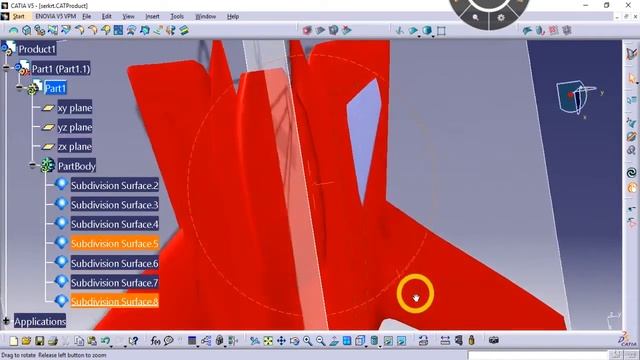The height and width of the screenshot is (360, 640).
Task: Click the Fly mode icon
Action: 255,341
